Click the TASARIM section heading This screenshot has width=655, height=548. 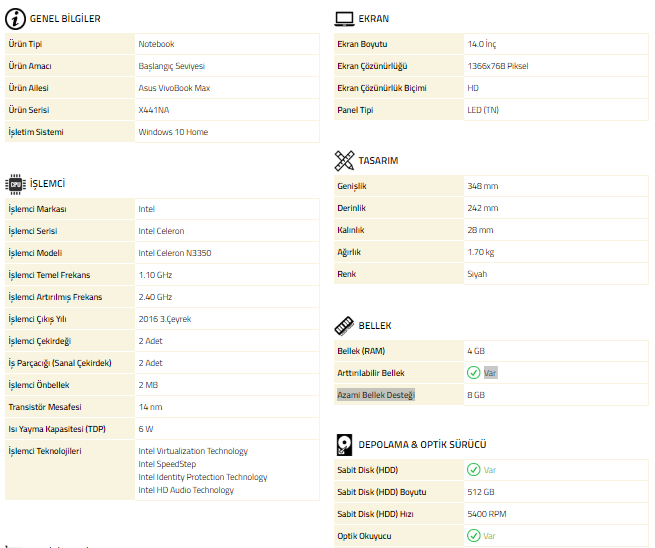pyautogui.click(x=378, y=161)
